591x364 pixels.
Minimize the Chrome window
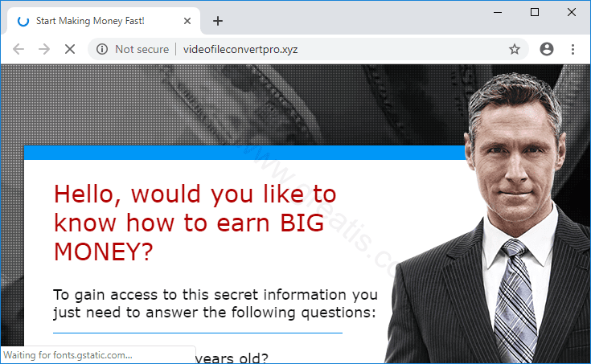click(x=498, y=12)
